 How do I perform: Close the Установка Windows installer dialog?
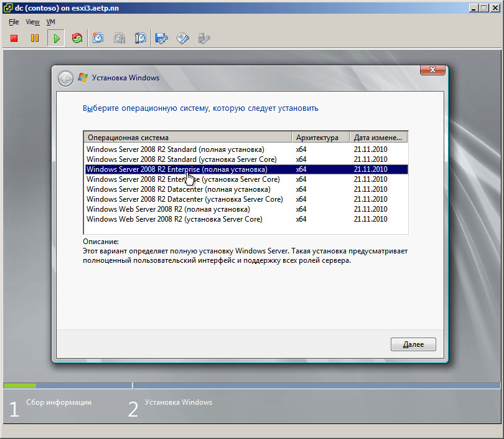[432, 70]
